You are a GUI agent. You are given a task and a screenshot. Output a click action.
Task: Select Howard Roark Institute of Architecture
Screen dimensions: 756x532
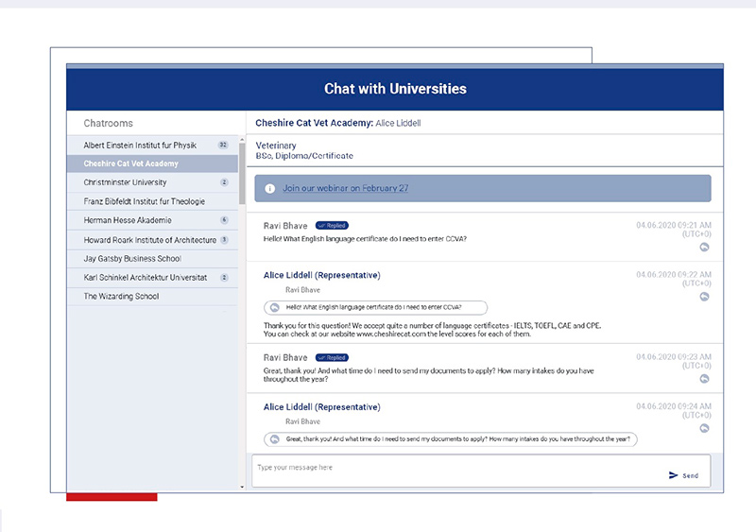(149, 240)
